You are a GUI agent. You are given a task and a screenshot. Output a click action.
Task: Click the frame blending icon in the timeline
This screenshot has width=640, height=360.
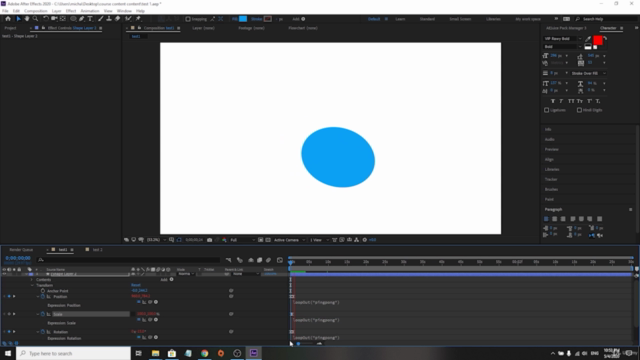(260, 260)
